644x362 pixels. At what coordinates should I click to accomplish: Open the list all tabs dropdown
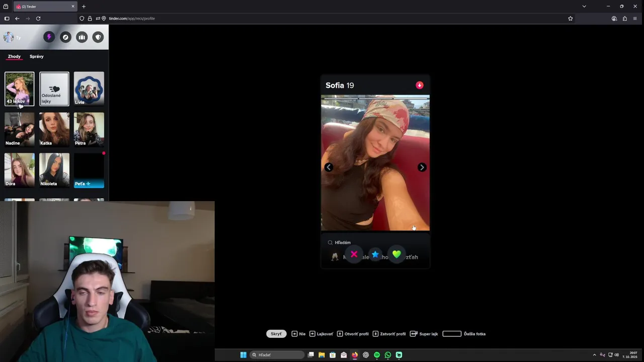pyautogui.click(x=584, y=7)
